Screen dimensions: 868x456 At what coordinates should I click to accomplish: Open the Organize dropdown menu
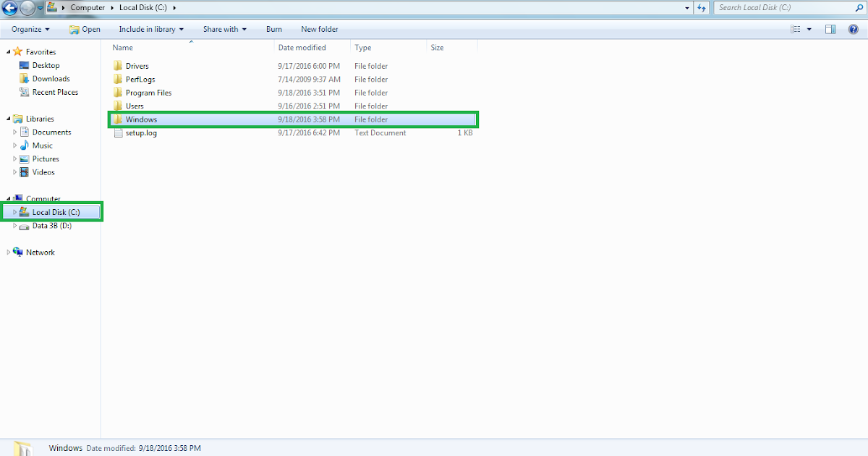pyautogui.click(x=29, y=29)
